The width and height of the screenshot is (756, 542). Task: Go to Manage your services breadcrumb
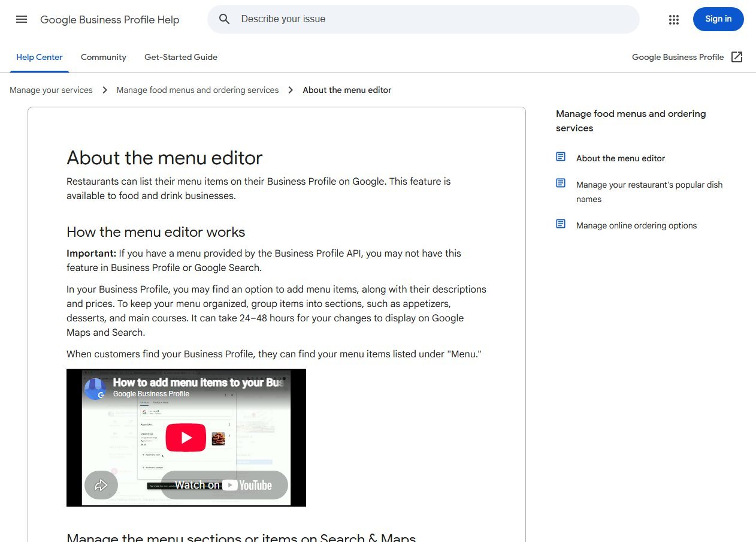point(51,90)
